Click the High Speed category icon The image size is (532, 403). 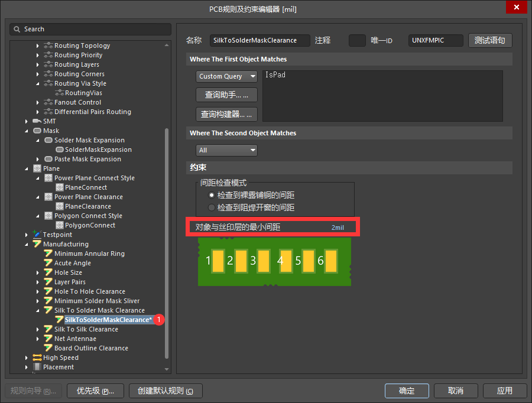37,357
